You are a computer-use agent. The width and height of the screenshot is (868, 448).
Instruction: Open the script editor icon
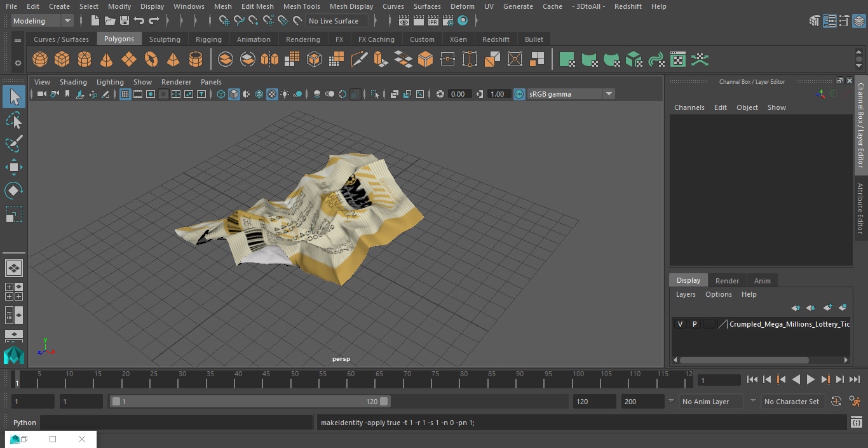pos(856,422)
